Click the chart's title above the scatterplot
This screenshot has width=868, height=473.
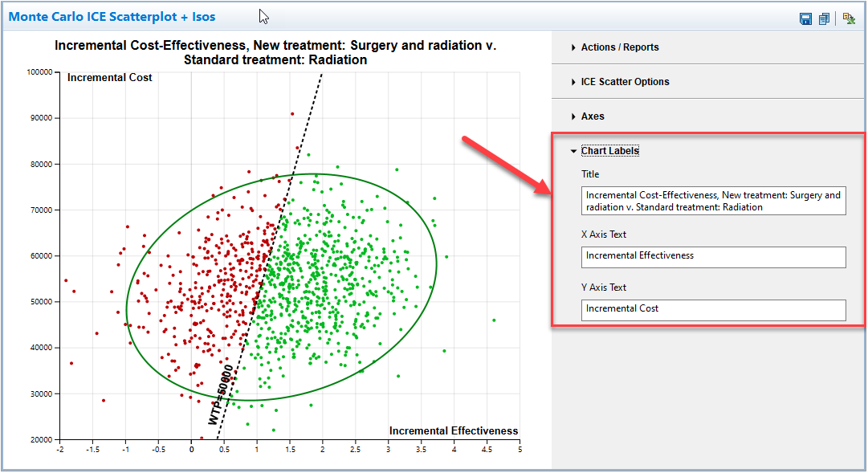[x=275, y=53]
